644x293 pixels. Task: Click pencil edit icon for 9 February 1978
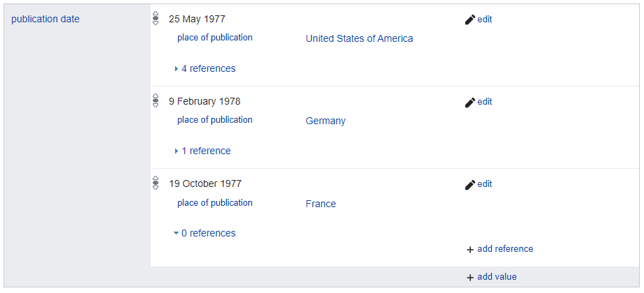pyautogui.click(x=470, y=102)
